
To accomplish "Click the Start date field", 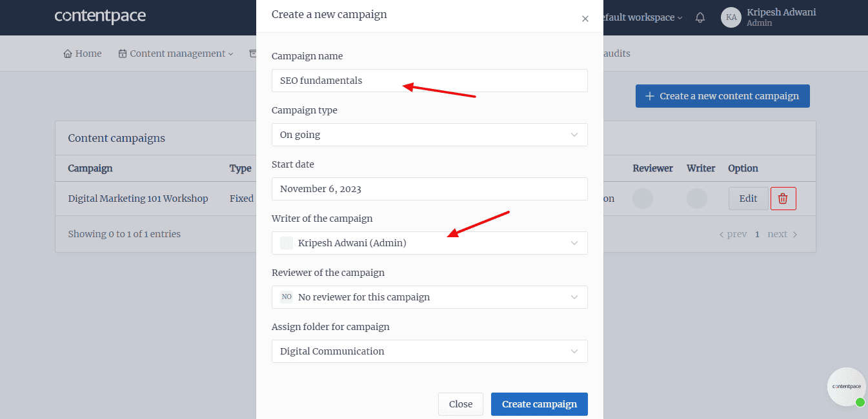I will [x=429, y=189].
